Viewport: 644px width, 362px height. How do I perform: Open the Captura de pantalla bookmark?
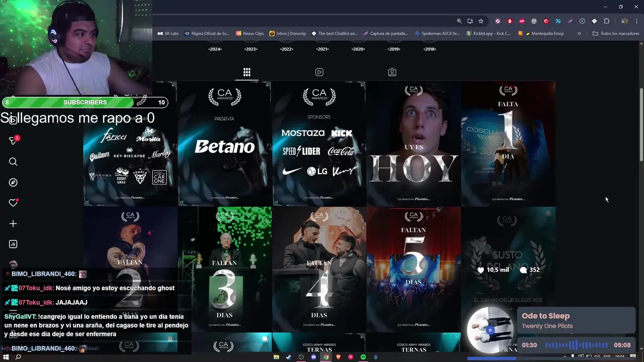pyautogui.click(x=385, y=33)
